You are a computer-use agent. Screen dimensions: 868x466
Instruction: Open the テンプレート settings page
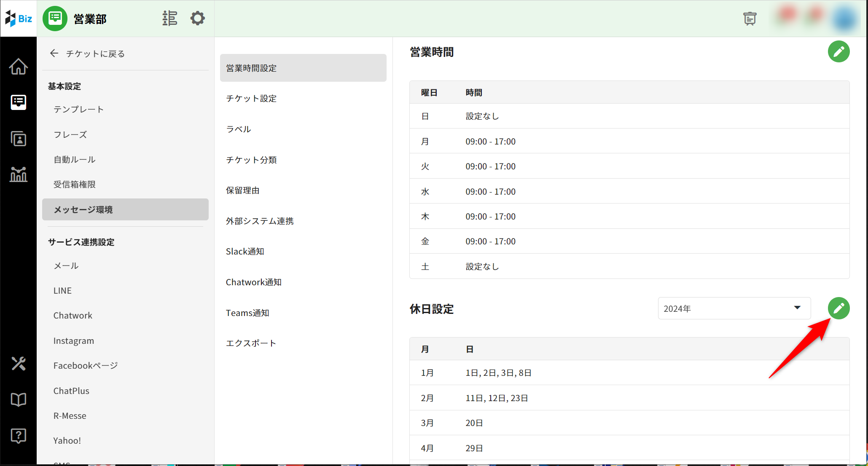pyautogui.click(x=79, y=110)
